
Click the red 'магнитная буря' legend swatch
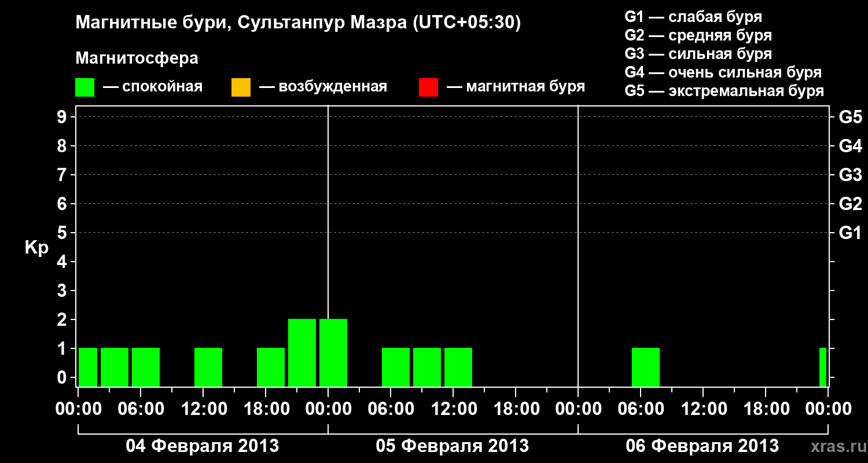pyautogui.click(x=428, y=87)
